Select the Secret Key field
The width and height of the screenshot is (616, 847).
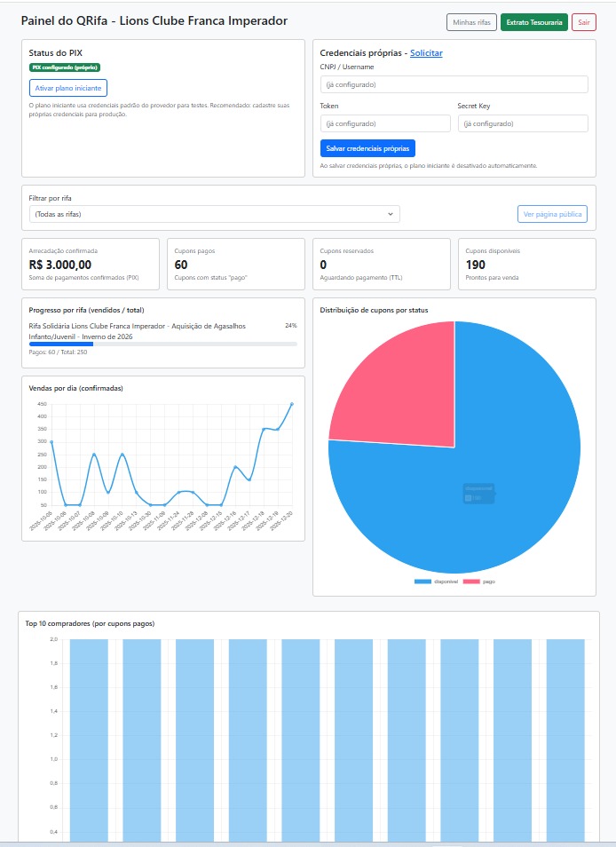tap(522, 123)
